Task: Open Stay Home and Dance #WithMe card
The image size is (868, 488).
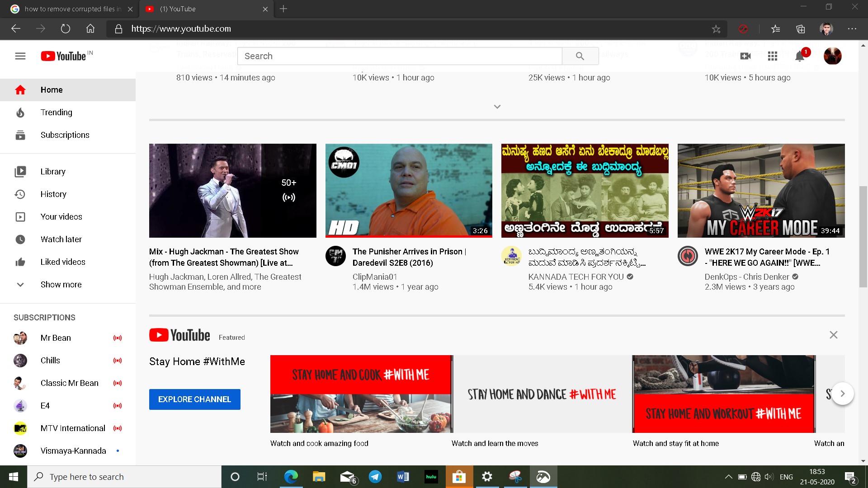Action: tap(542, 394)
